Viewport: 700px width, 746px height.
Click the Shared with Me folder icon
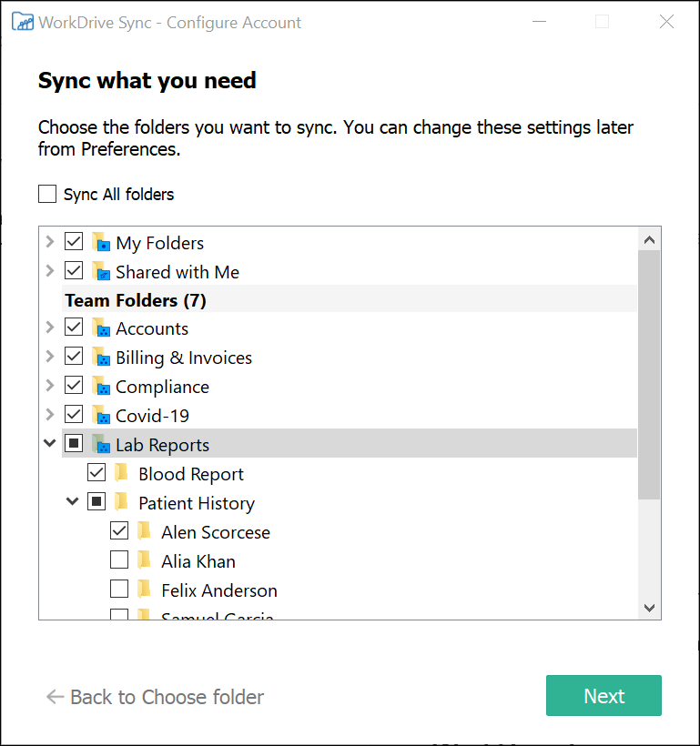pos(101,271)
